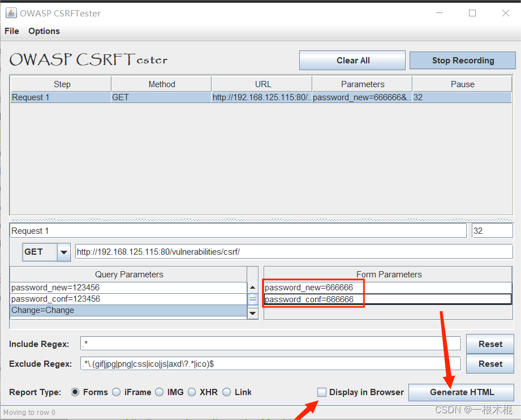Viewport: 521px width, 420px height.
Task: Minimize the CSRFTester window
Action: point(440,13)
